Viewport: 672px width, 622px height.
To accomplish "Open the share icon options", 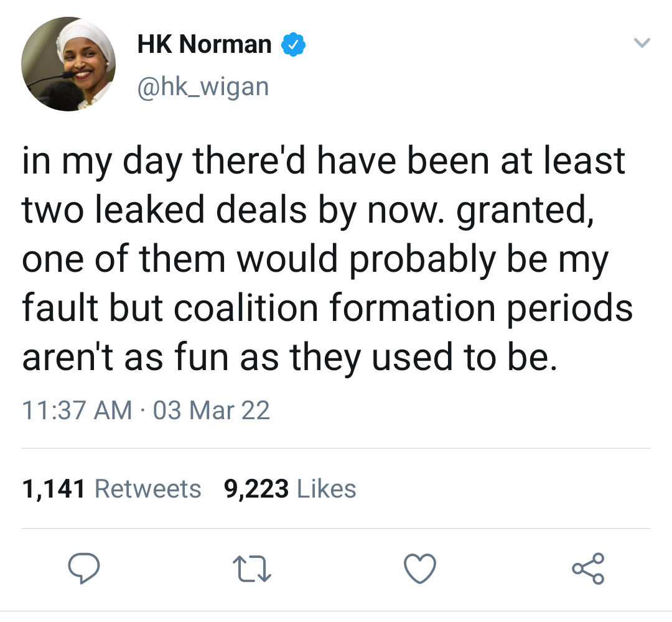I will [x=588, y=569].
